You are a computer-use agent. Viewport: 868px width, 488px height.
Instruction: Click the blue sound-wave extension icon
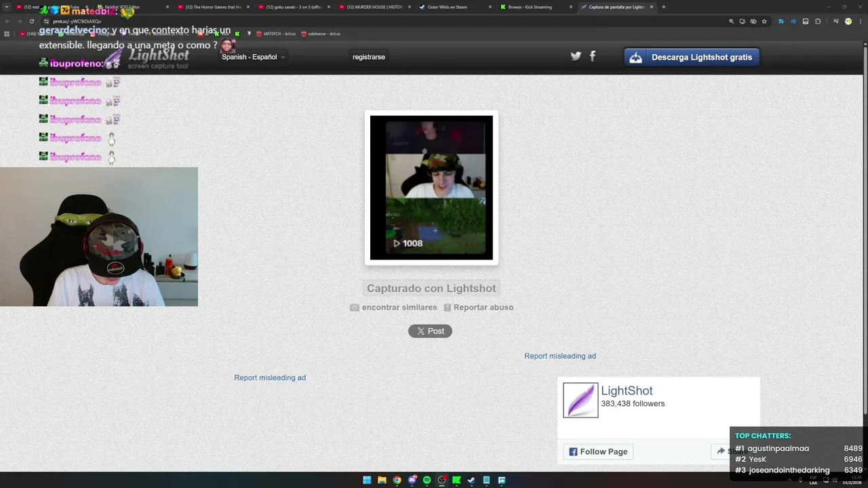pyautogui.click(x=793, y=21)
